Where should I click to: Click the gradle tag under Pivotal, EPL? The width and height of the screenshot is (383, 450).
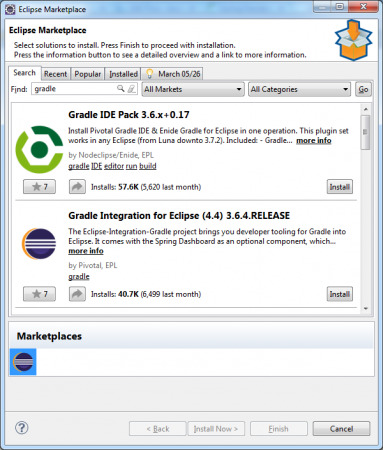click(x=79, y=277)
